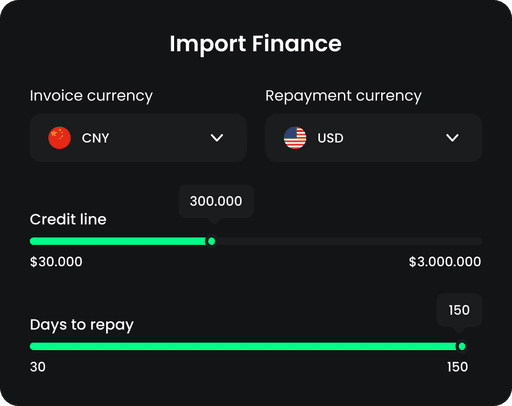The image size is (512, 406).
Task: Click the Import Finance heading
Action: (256, 44)
